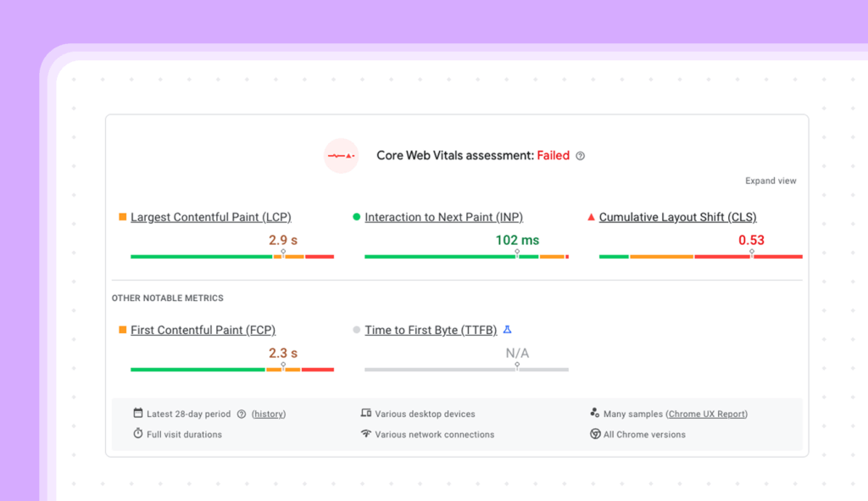
Task: Click the samples icon next to Many samples
Action: click(x=595, y=413)
